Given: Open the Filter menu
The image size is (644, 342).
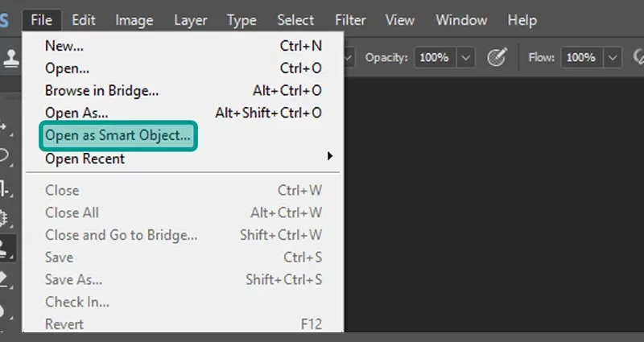Looking at the screenshot, I should 350,20.
